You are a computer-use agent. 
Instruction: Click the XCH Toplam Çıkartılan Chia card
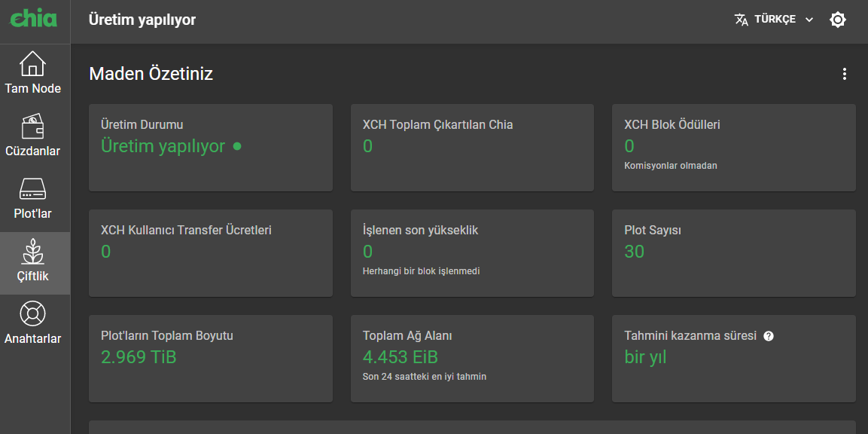click(472, 148)
